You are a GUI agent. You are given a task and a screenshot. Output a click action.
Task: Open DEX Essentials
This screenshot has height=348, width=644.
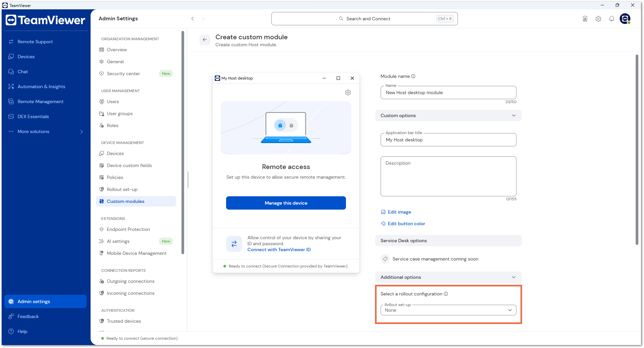[45, 116]
